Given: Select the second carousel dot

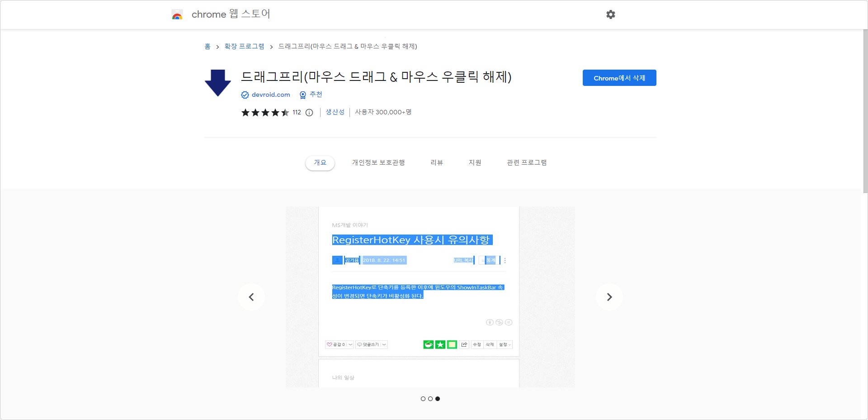Looking at the screenshot, I should click(x=430, y=399).
